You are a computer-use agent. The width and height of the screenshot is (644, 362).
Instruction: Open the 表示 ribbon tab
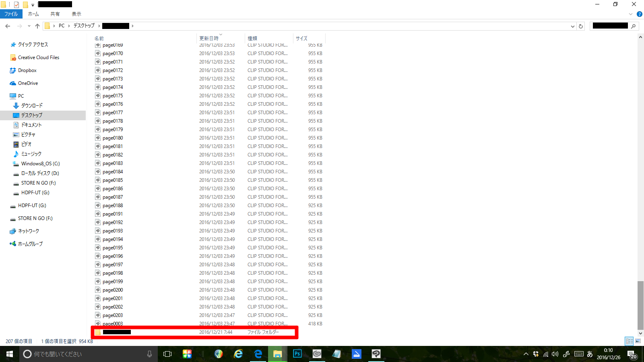point(76,14)
